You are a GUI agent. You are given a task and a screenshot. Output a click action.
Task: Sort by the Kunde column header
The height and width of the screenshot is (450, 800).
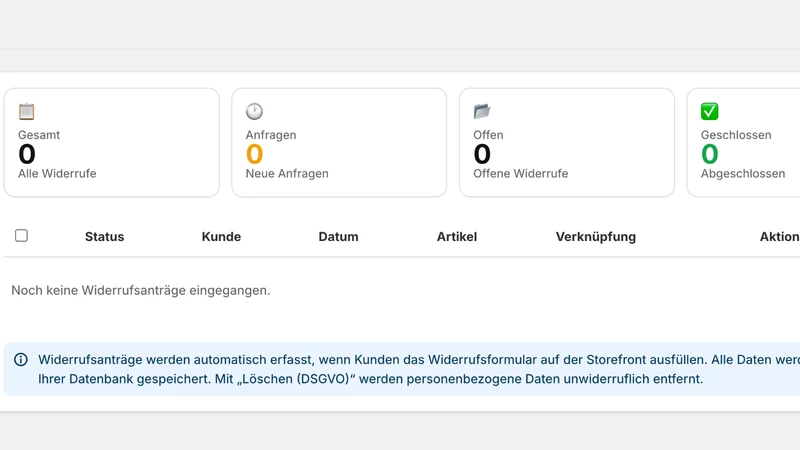pos(221,237)
